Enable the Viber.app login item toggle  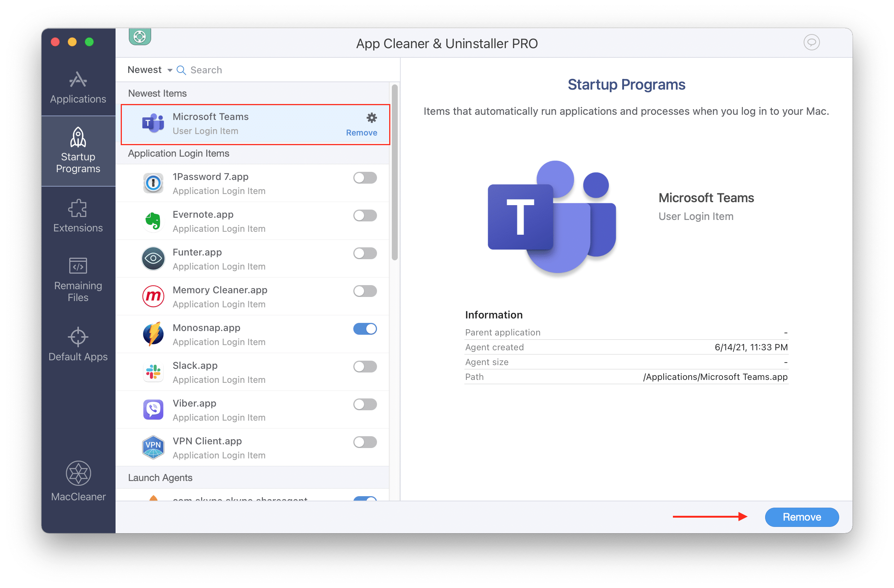[365, 404]
